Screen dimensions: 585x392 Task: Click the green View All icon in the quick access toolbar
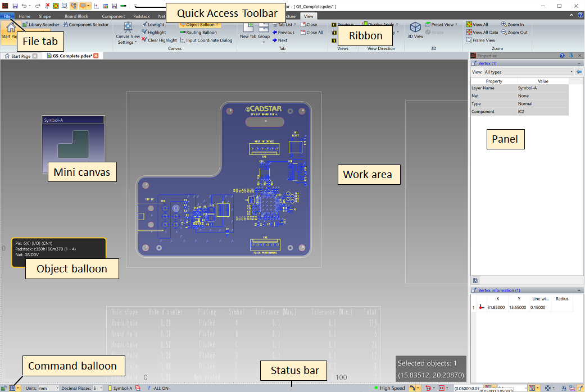(56, 6)
